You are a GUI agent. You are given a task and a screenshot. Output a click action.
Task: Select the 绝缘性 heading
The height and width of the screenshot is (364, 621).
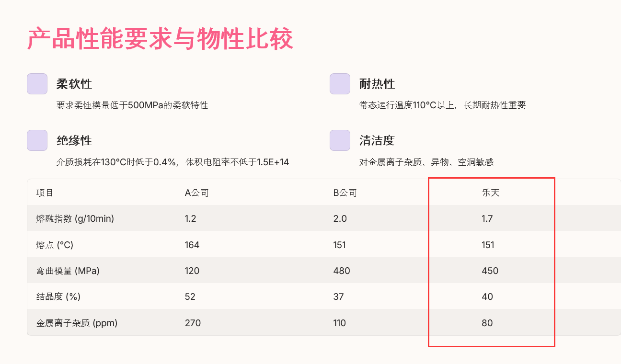74,141
